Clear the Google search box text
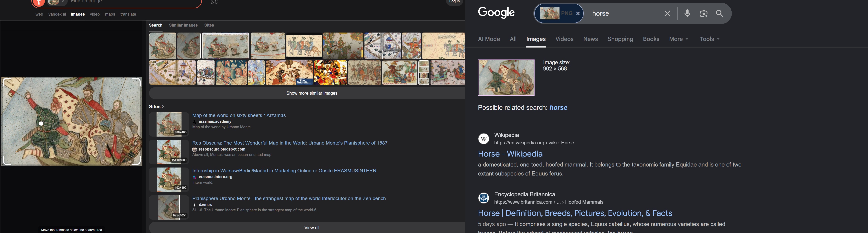This screenshot has width=868, height=233. click(x=667, y=13)
